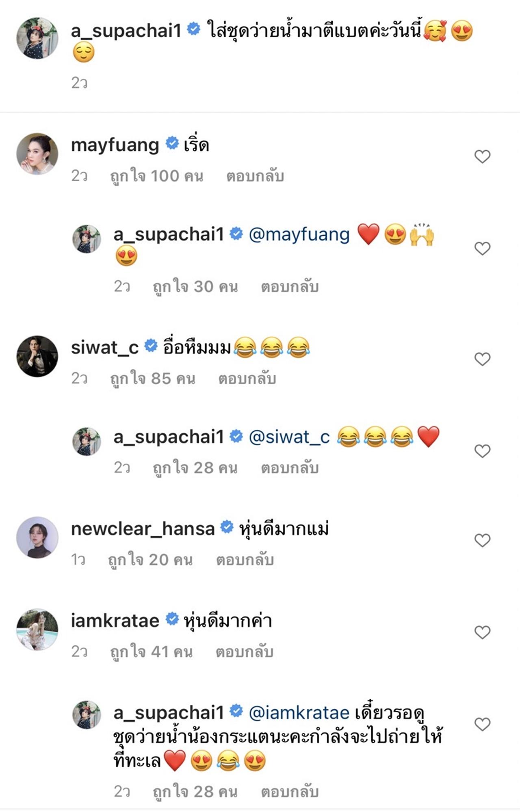Open the @iamkratae mention link
Image resolution: width=520 pixels, height=812 pixels.
click(299, 712)
